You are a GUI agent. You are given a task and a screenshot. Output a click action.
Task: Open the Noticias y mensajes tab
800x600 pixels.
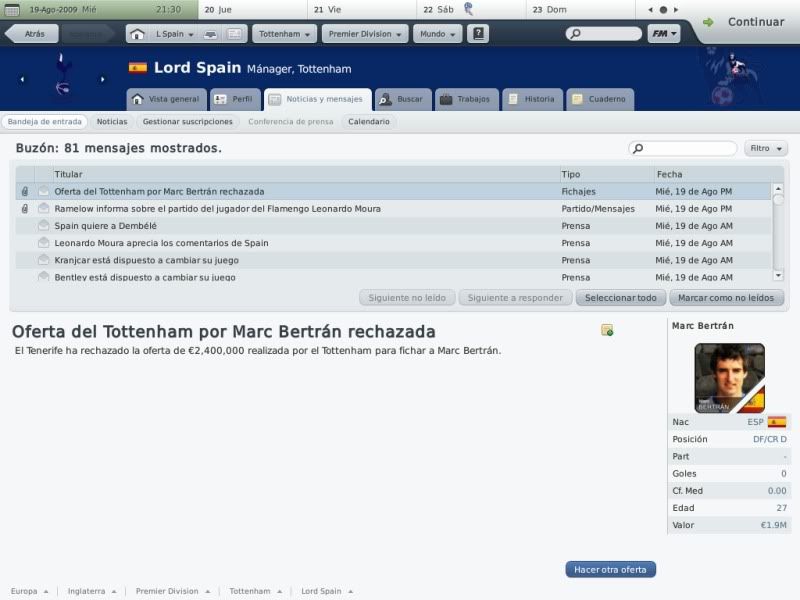317,99
